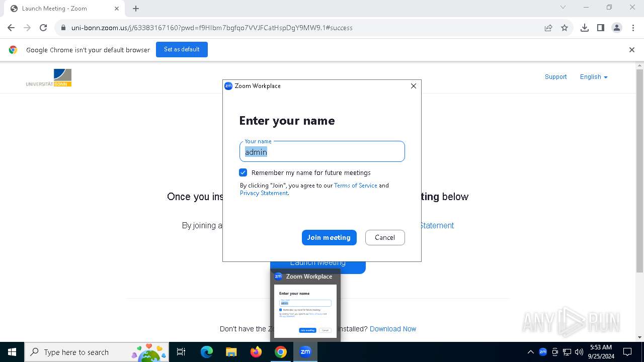Click Set as default browser button
Screen dimensions: 644x362
click(182, 49)
